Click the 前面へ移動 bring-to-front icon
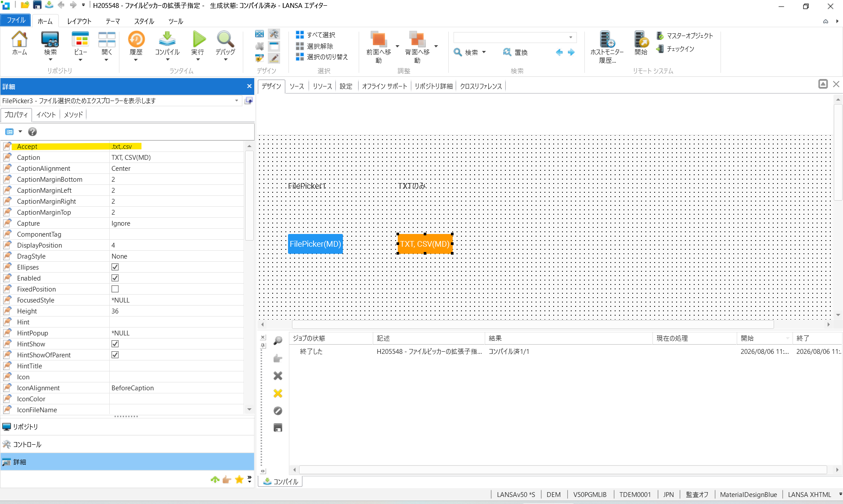The height and width of the screenshot is (504, 843). click(x=378, y=40)
